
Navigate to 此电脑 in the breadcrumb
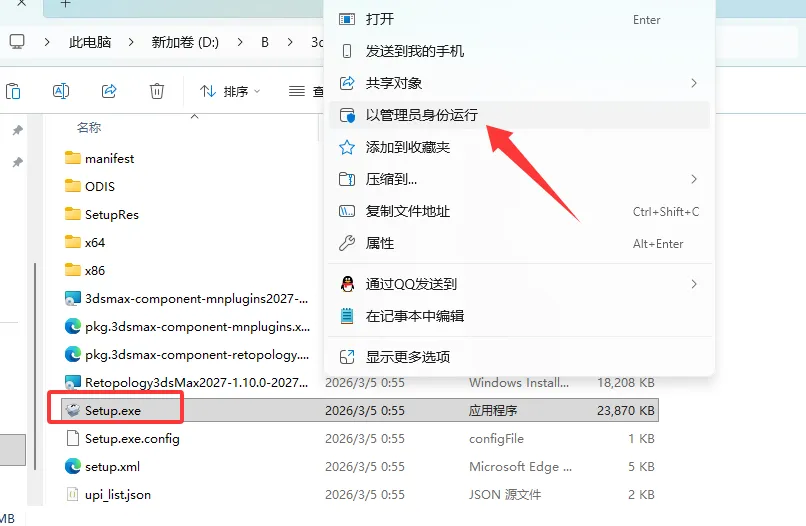pos(90,42)
